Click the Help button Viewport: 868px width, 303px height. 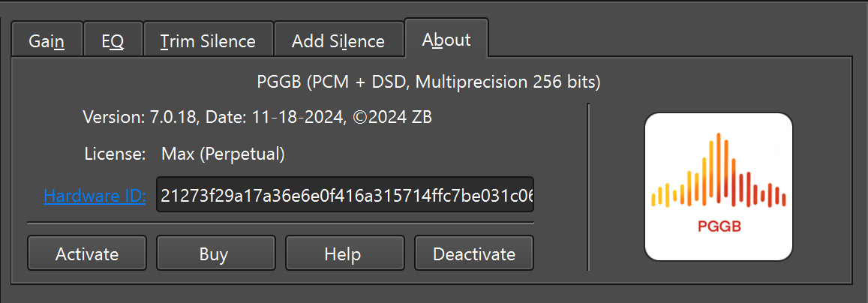(345, 253)
